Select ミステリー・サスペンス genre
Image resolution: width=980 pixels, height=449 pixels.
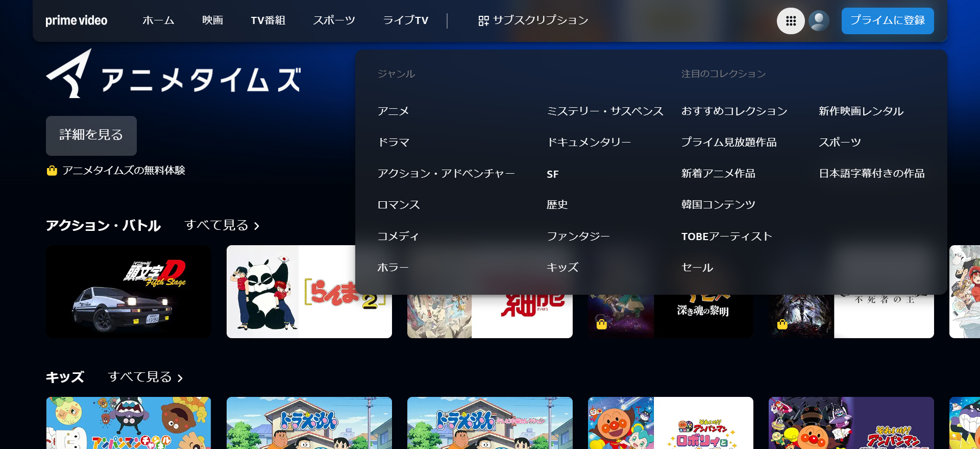(x=605, y=111)
